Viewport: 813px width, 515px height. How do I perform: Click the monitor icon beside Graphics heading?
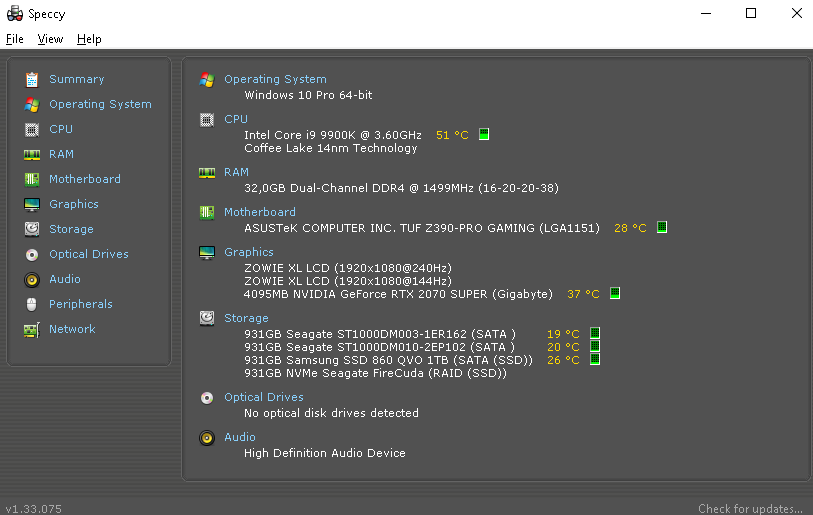[x=207, y=253]
